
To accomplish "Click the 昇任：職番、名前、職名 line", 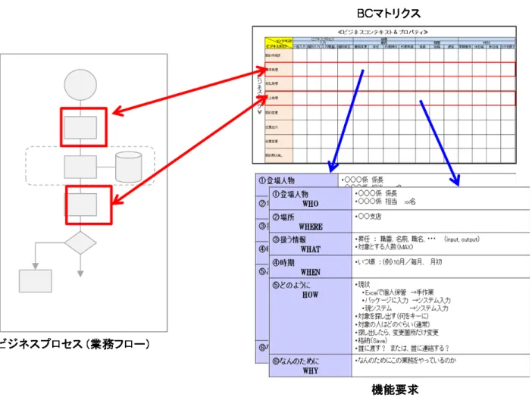I will point(396,239).
